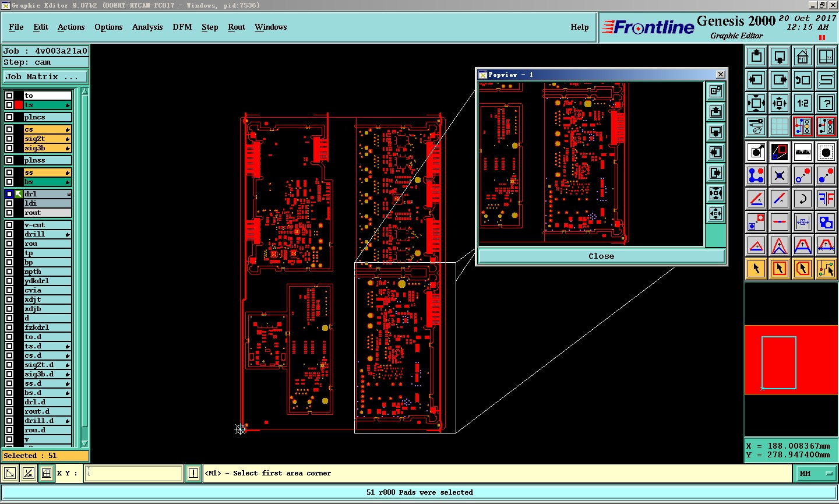
Task: Click the exclamation mark icon near coordinate input
Action: 193,473
